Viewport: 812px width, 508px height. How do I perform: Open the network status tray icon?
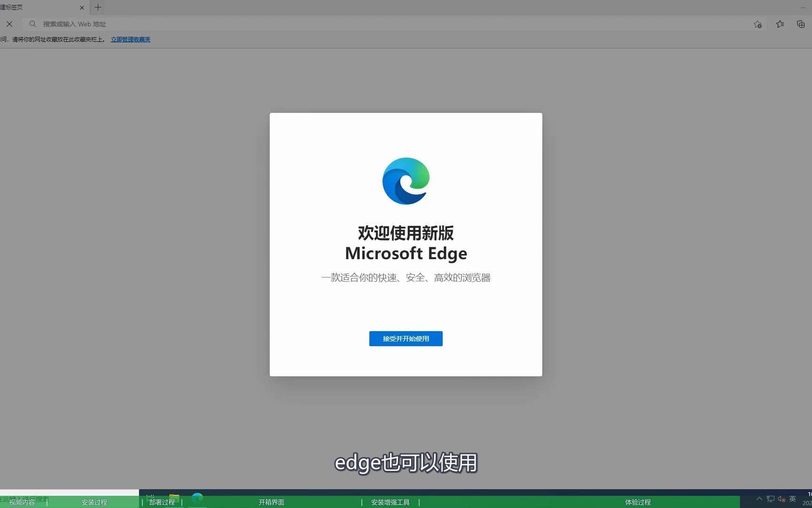[x=771, y=499]
